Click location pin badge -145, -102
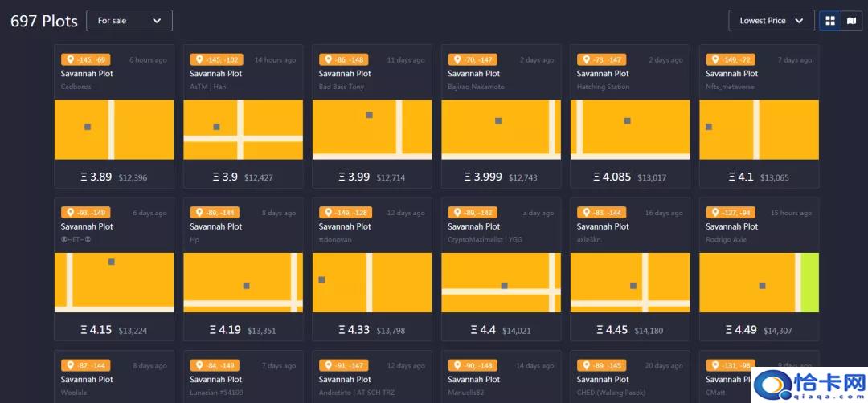Screen dimensions: 868x403 (x=217, y=60)
